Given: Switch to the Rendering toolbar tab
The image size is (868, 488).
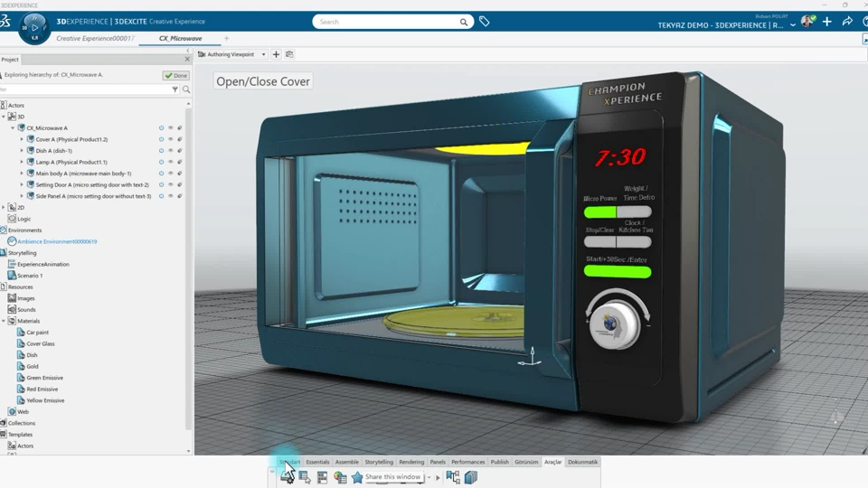Looking at the screenshot, I should coord(411,462).
